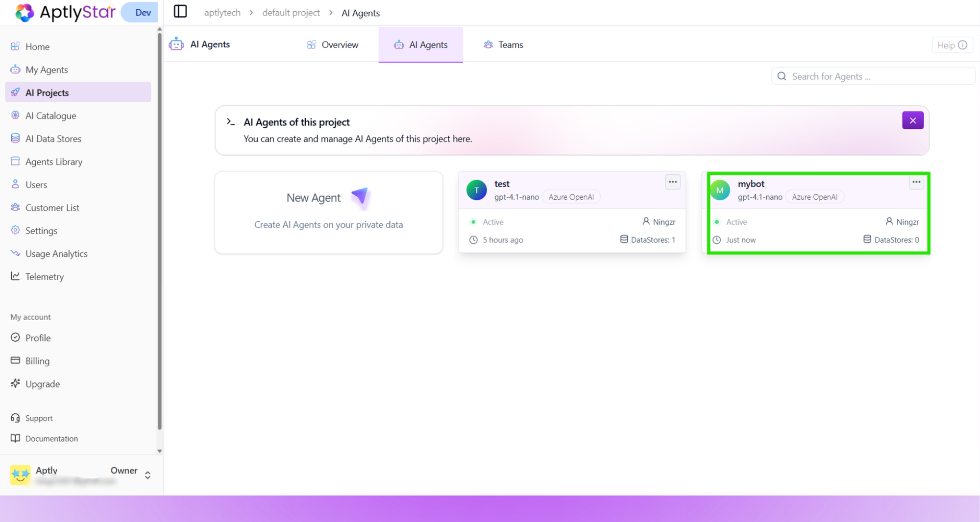980x522 pixels.
Task: Open the test agent options menu
Action: point(672,182)
